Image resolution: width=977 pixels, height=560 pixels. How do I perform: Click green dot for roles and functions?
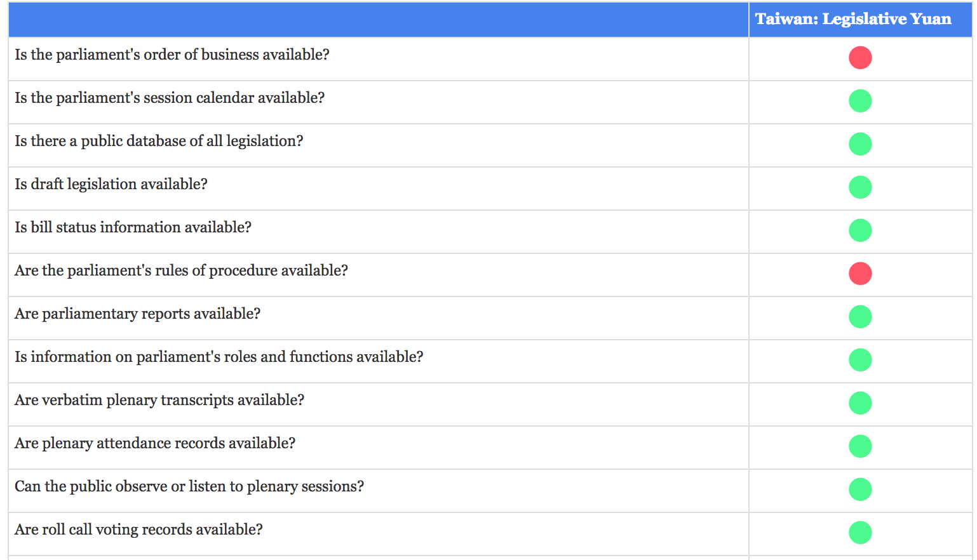860,360
